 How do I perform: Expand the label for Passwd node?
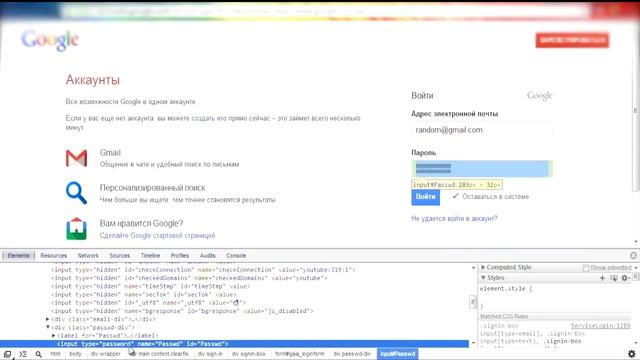(x=53, y=336)
